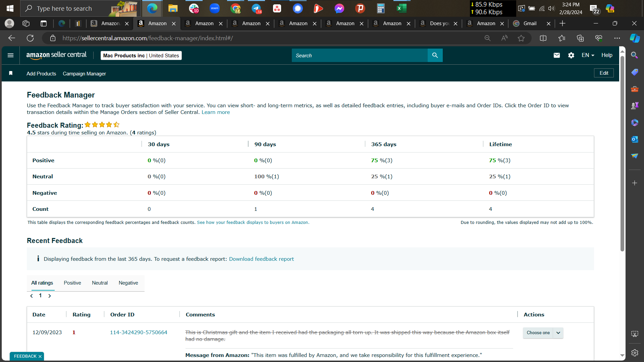Open the browser split screen icon
The image size is (644, 362).
543,38
